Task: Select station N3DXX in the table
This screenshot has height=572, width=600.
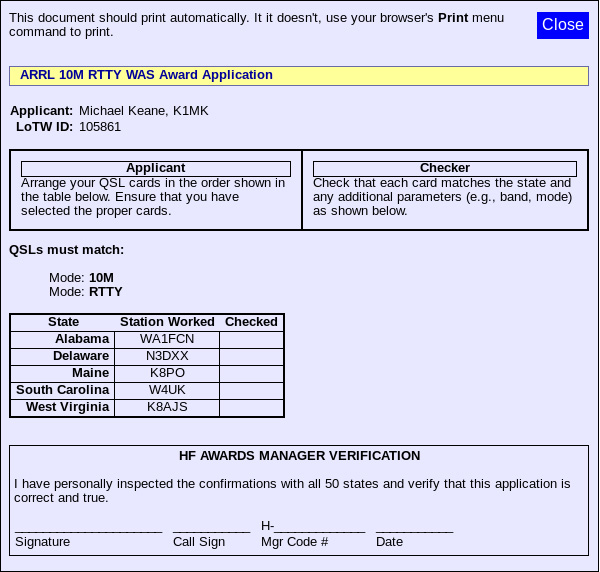Action: 167,356
